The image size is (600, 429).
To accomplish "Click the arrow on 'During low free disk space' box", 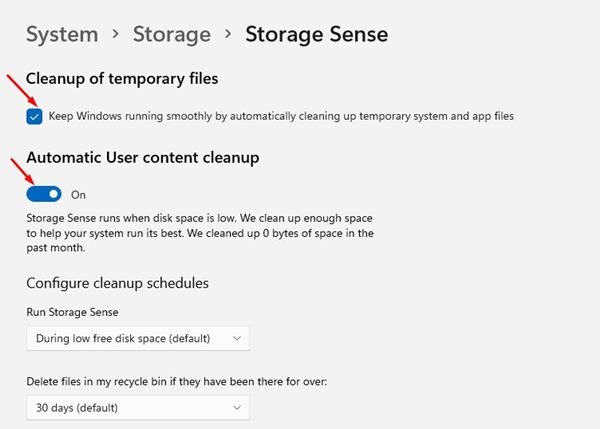I will 236,338.
